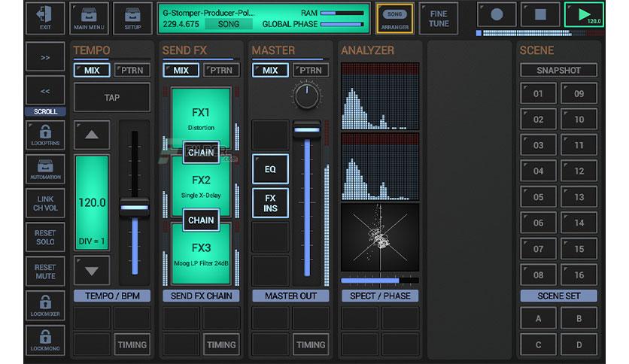Select scene 09

[x=579, y=93]
